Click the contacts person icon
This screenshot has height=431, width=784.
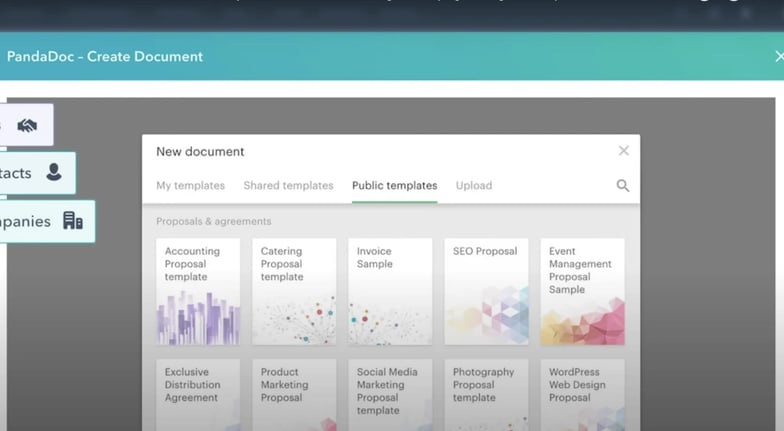[x=54, y=173]
